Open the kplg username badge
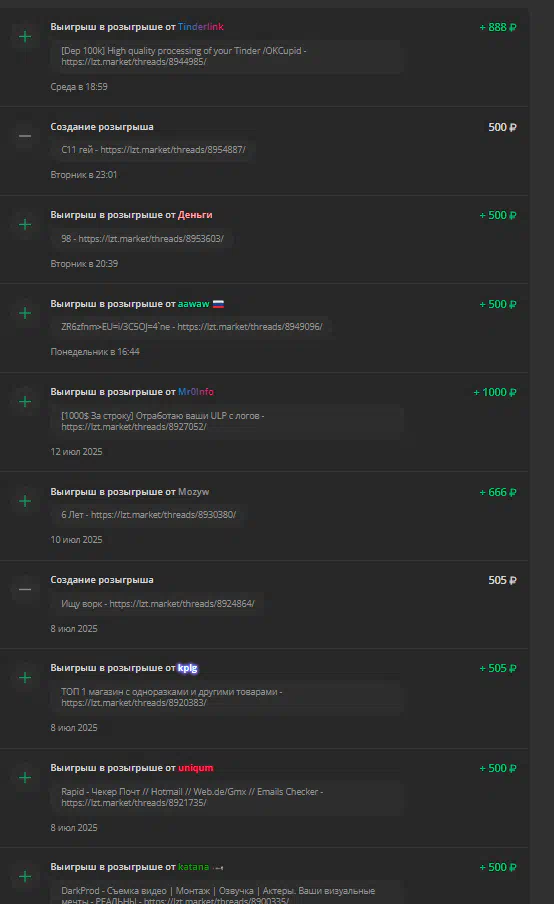This screenshot has height=904, width=554. point(187,668)
